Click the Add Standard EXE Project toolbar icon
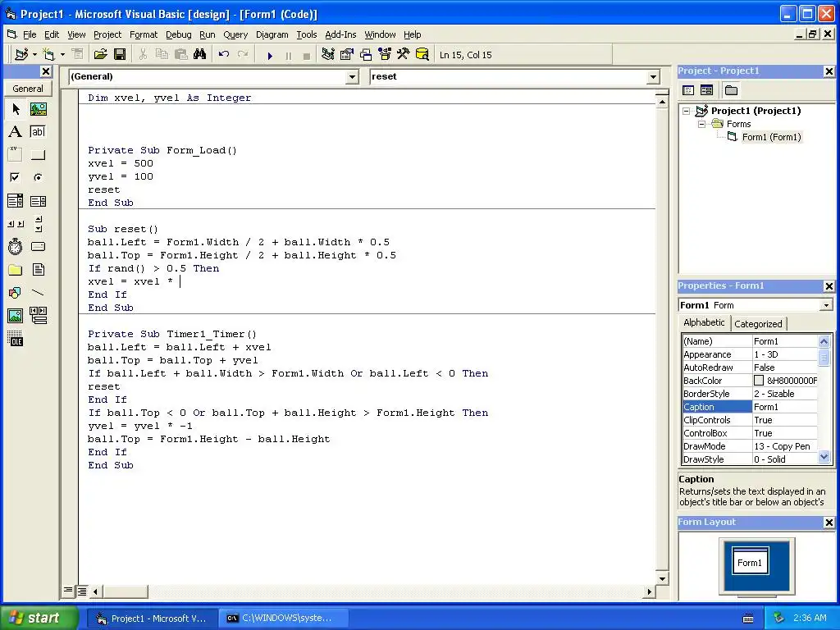840x630 pixels. point(21,54)
